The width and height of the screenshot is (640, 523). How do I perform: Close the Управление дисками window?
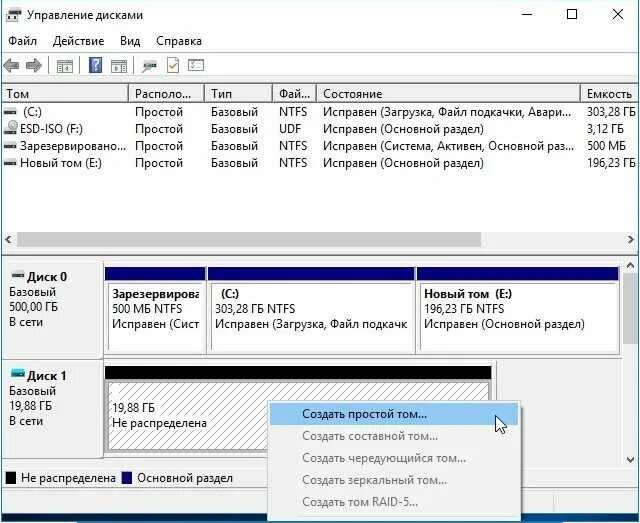point(618,15)
